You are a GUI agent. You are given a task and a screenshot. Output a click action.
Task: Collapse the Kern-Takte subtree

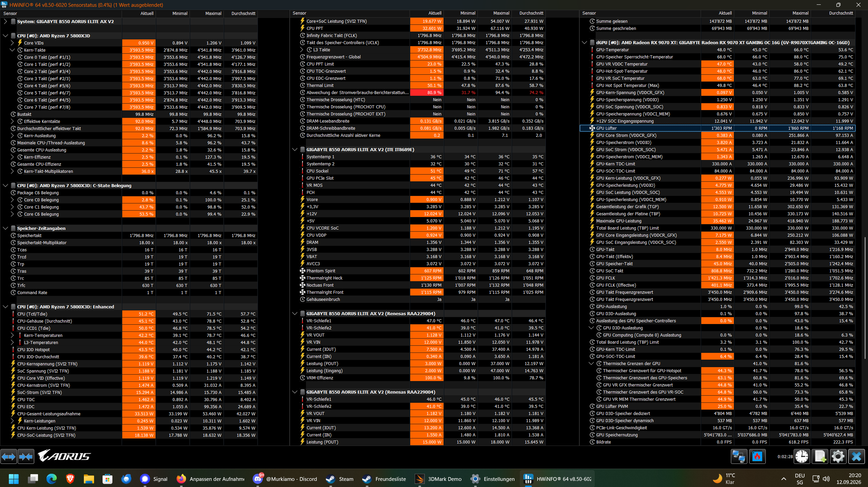(12, 50)
